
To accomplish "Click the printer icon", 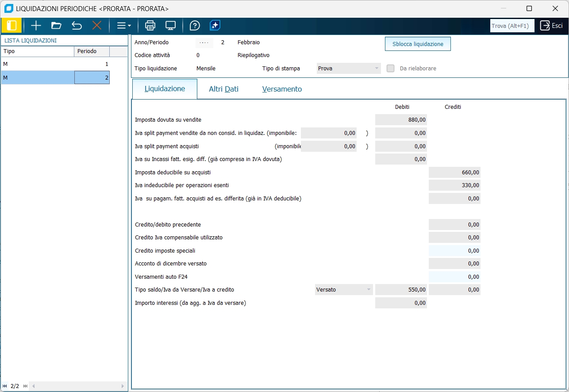I will pyautogui.click(x=150, y=26).
